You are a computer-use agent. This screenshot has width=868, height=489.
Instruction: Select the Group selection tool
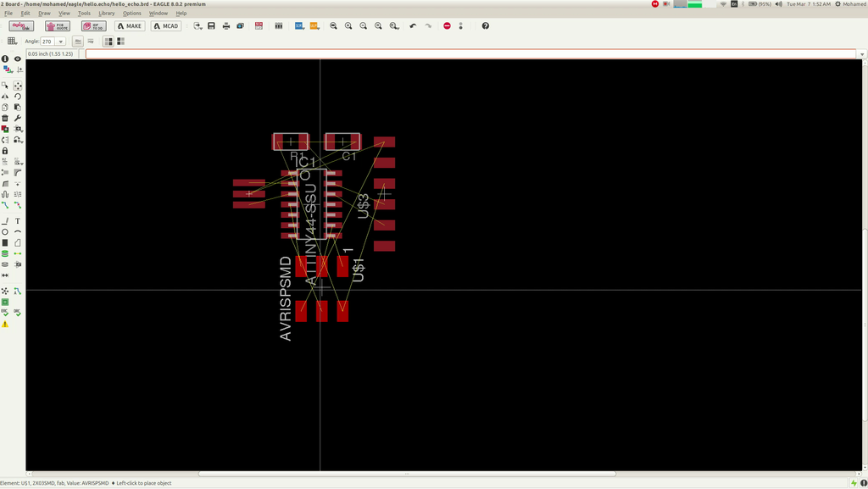(5, 86)
